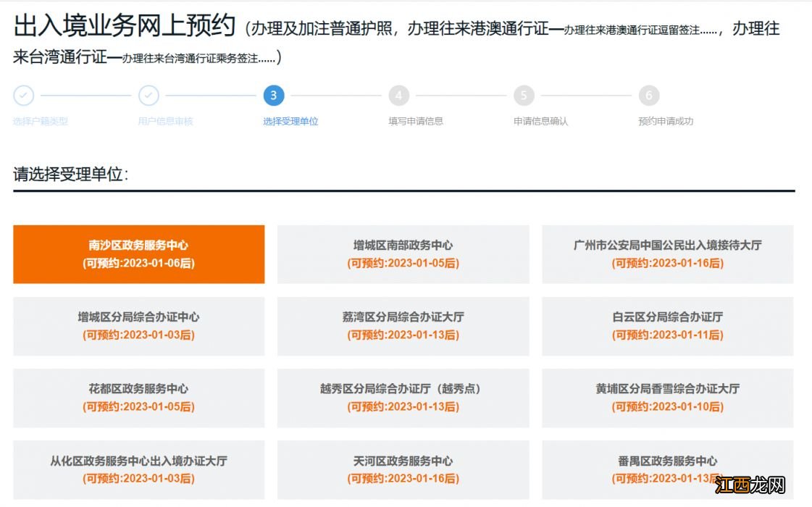The image size is (812, 507).
Task: Choose 白云区分局综合办证厅
Action: 667,326
